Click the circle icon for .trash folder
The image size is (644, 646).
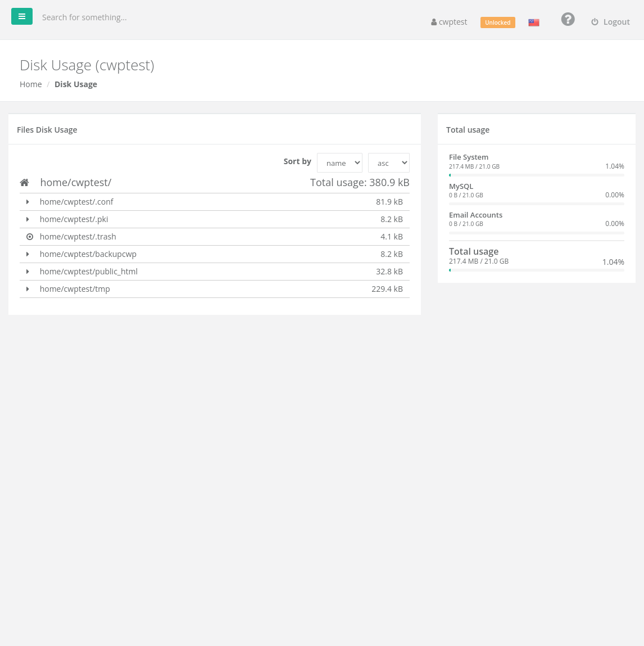[x=30, y=237]
